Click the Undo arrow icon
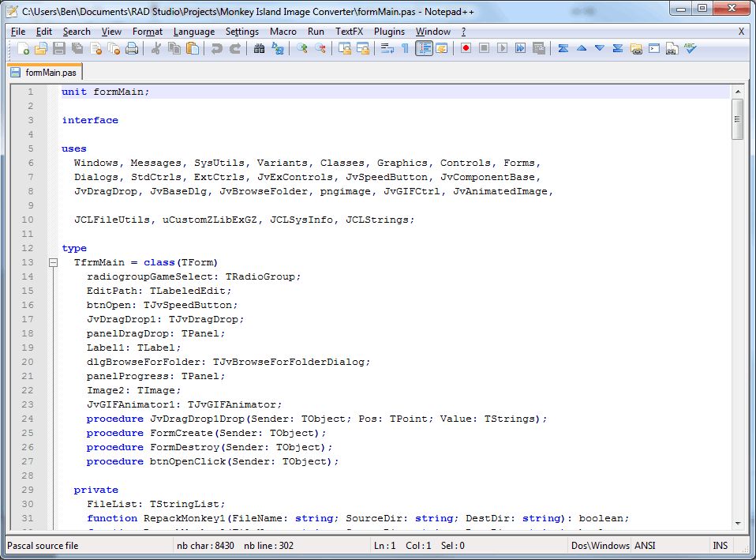Screen dimensions: 756x560 (216, 48)
